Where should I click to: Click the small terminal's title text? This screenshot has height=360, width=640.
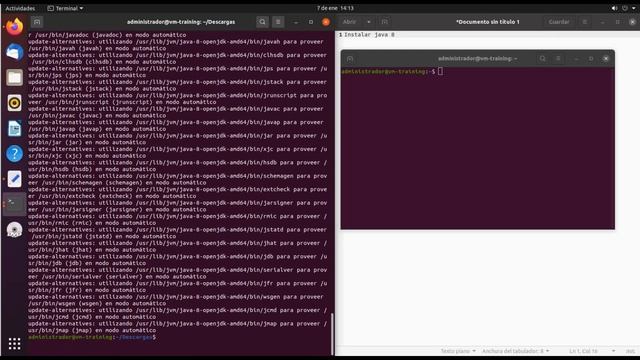coord(477,59)
